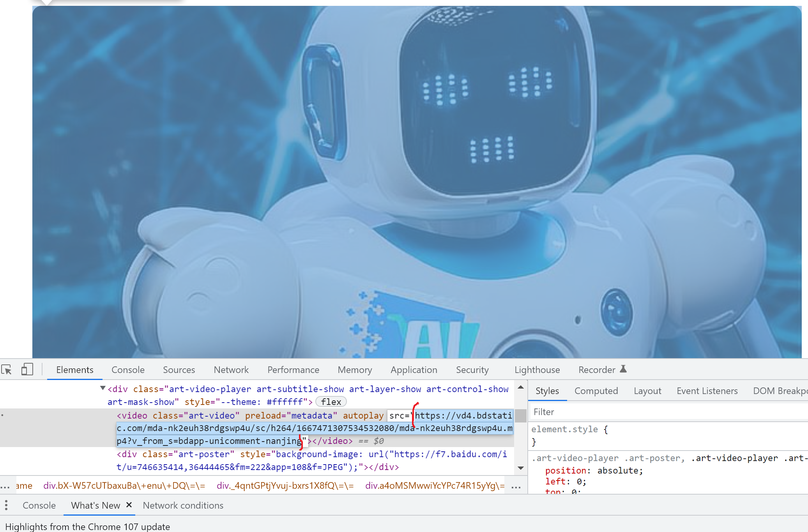Open the Security panel tab
The height and width of the screenshot is (532, 808).
(472, 370)
